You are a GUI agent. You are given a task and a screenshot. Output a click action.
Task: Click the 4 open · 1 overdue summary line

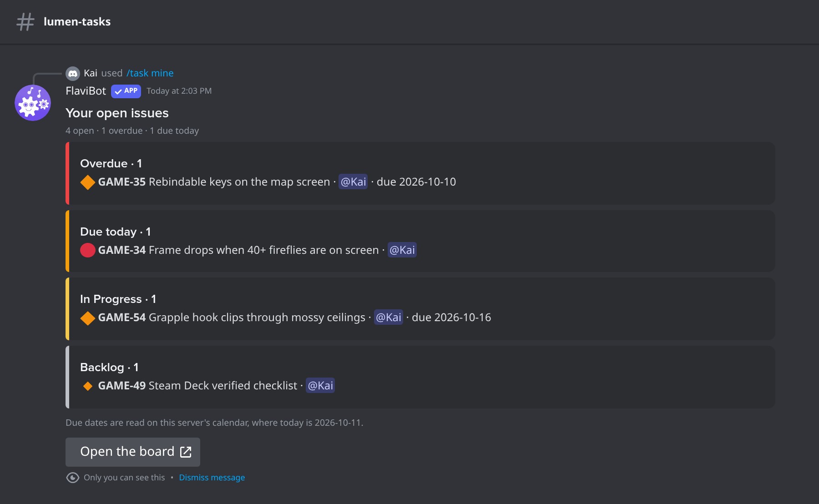pyautogui.click(x=132, y=131)
